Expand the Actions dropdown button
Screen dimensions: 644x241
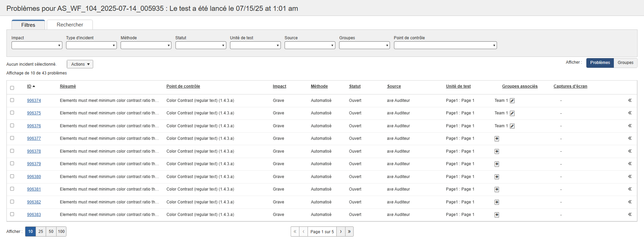[x=80, y=64]
